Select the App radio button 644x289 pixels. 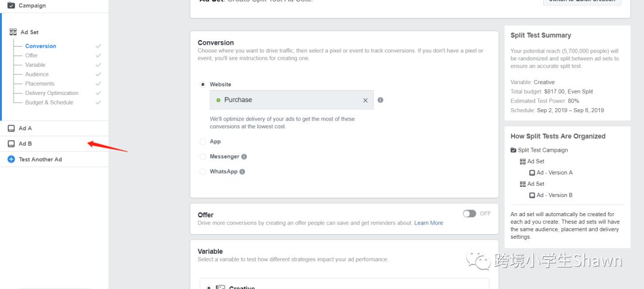point(203,142)
